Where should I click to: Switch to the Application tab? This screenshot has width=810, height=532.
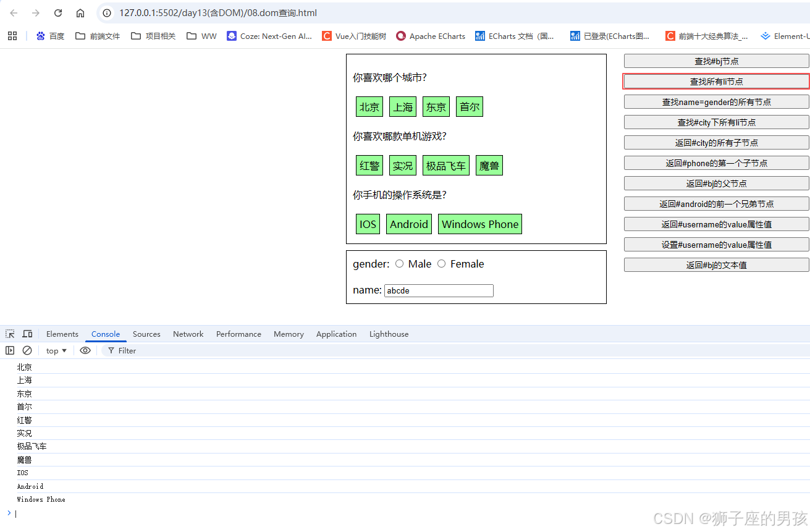(x=336, y=334)
